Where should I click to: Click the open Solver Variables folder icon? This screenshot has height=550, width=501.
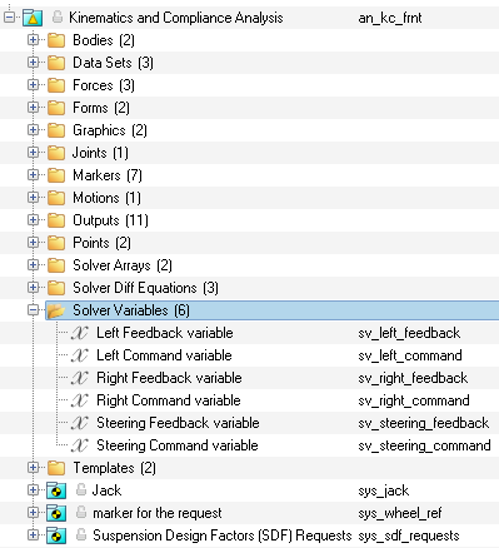click(56, 310)
